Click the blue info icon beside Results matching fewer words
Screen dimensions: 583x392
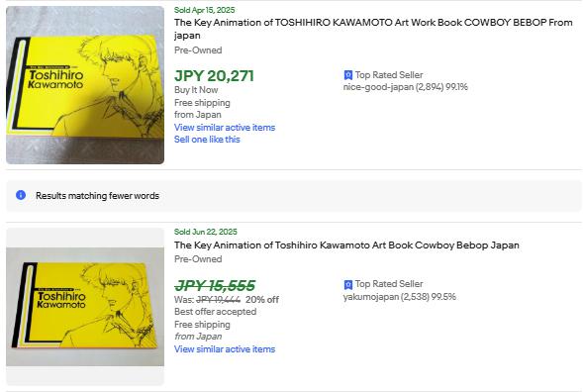[21, 195]
